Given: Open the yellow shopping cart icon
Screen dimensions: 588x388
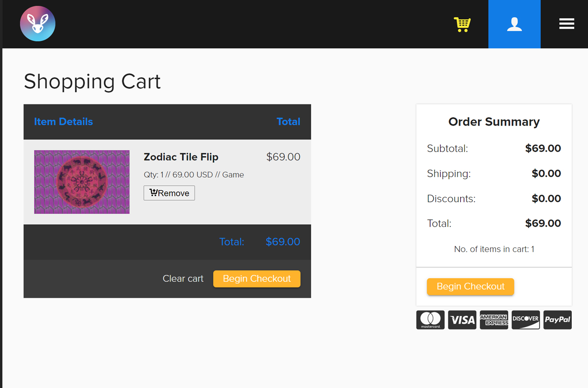Looking at the screenshot, I should [x=462, y=24].
